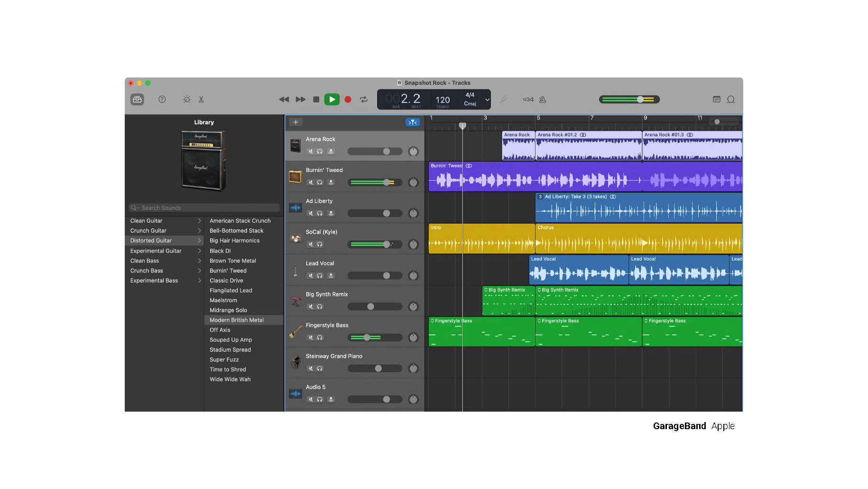Click the Search Sounds field
The height and width of the screenshot is (489, 868).
coord(204,208)
